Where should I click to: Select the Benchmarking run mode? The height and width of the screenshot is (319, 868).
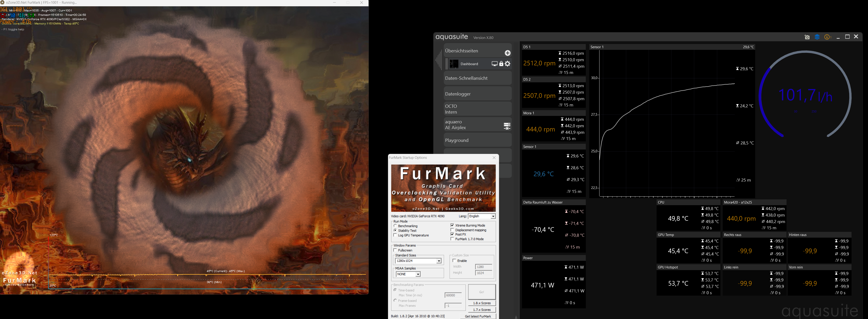coord(395,226)
